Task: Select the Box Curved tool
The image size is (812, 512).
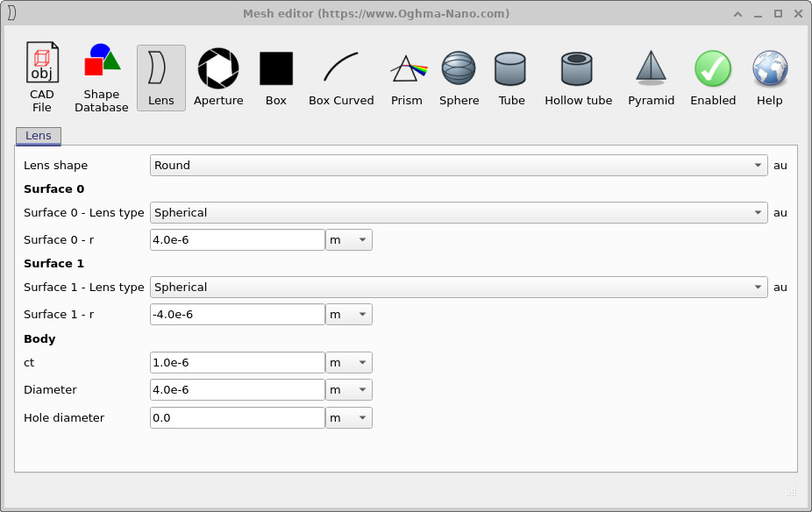Action: (341, 77)
